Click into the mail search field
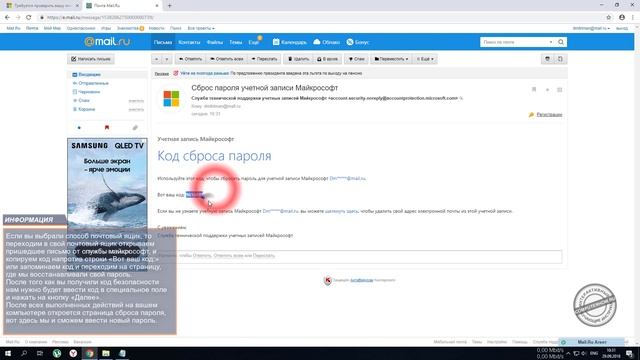The width and height of the screenshot is (640, 360). pos(515,42)
